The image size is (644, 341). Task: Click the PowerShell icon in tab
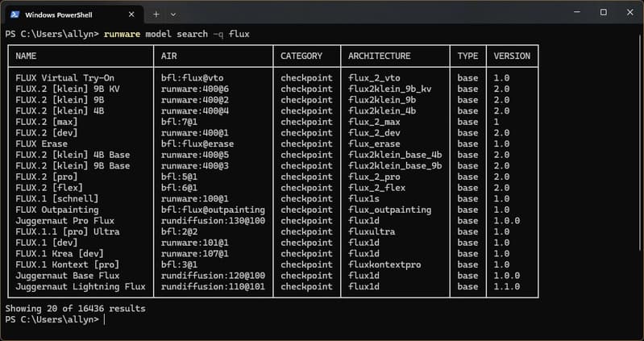(15, 15)
